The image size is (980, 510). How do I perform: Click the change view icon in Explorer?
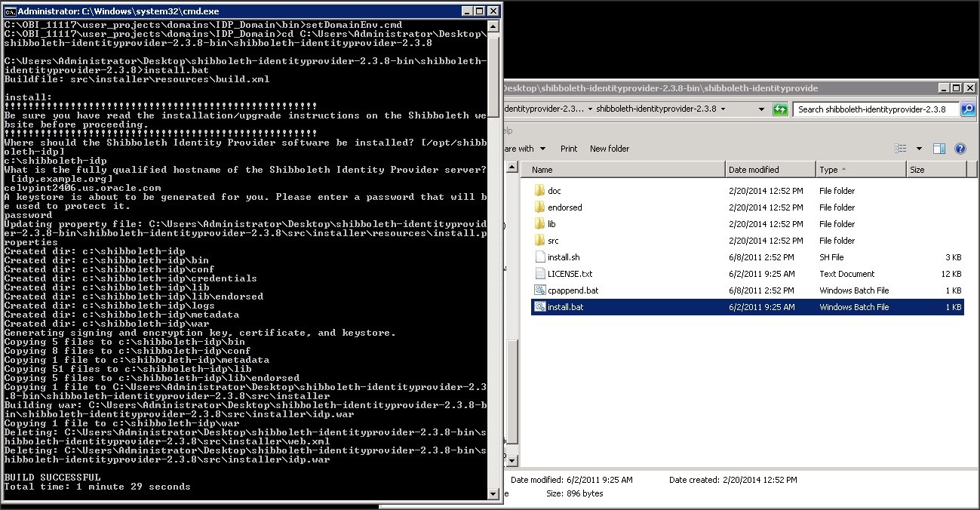[x=900, y=149]
